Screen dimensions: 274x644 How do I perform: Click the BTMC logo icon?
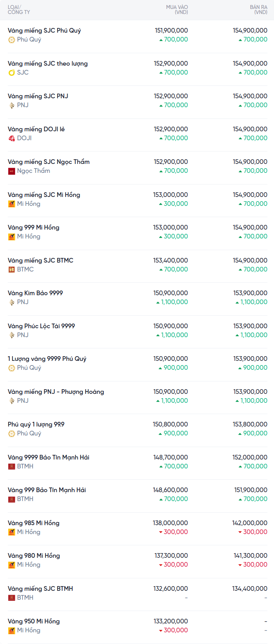[x=12, y=270]
